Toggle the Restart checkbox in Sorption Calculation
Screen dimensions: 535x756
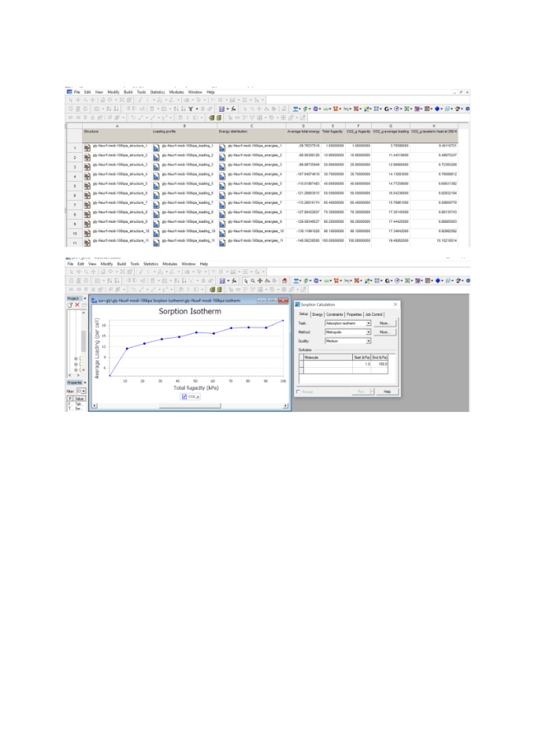[299, 391]
